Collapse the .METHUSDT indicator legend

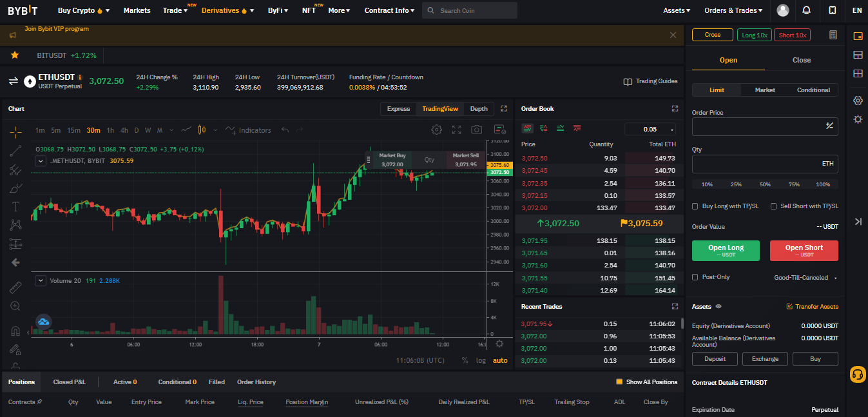(x=41, y=161)
